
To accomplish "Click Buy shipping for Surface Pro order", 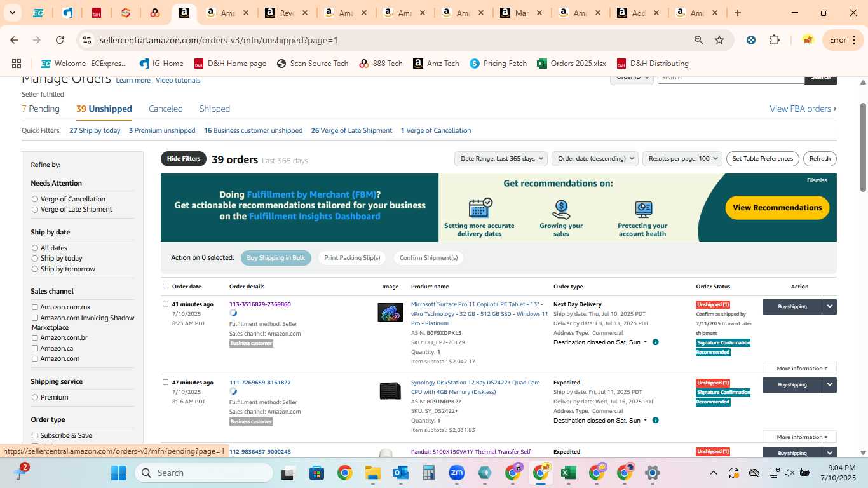I will point(792,306).
